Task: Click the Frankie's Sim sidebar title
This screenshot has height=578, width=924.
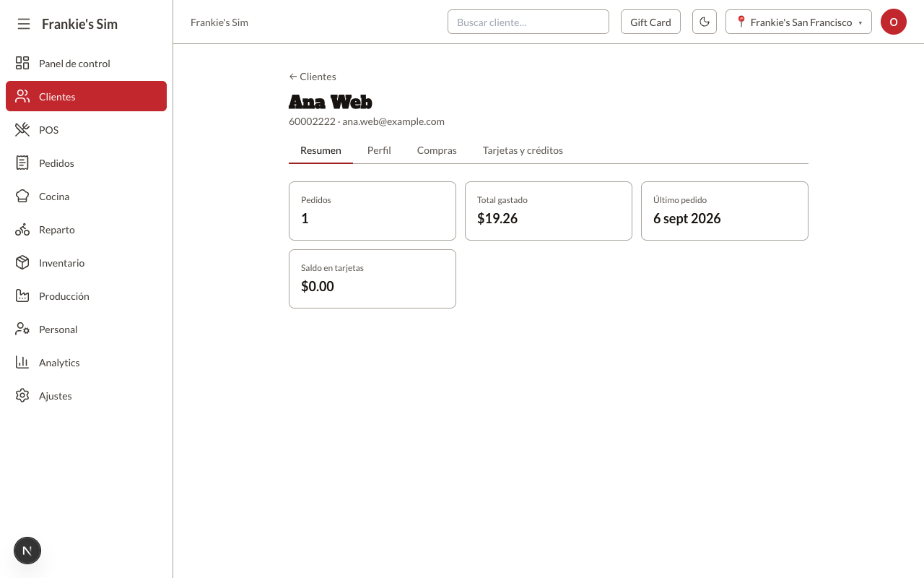Action: (x=79, y=24)
